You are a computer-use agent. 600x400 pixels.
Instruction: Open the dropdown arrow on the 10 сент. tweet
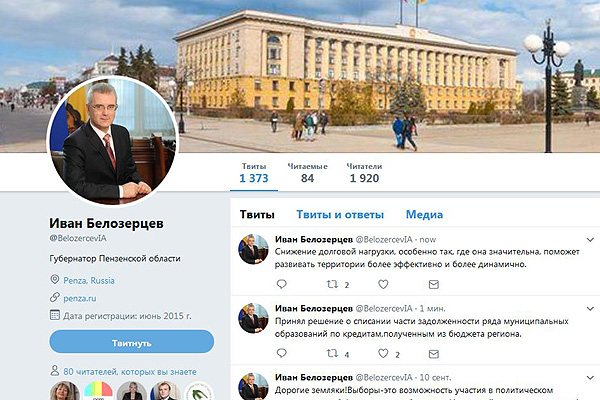pyautogui.click(x=590, y=378)
